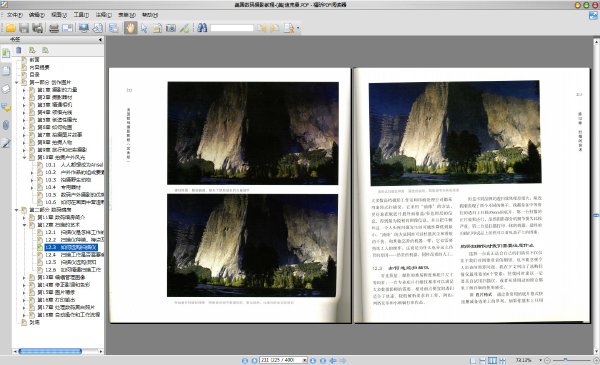This screenshot has width=600, height=365.
Task: Open the 文件 menu
Action: point(15,15)
